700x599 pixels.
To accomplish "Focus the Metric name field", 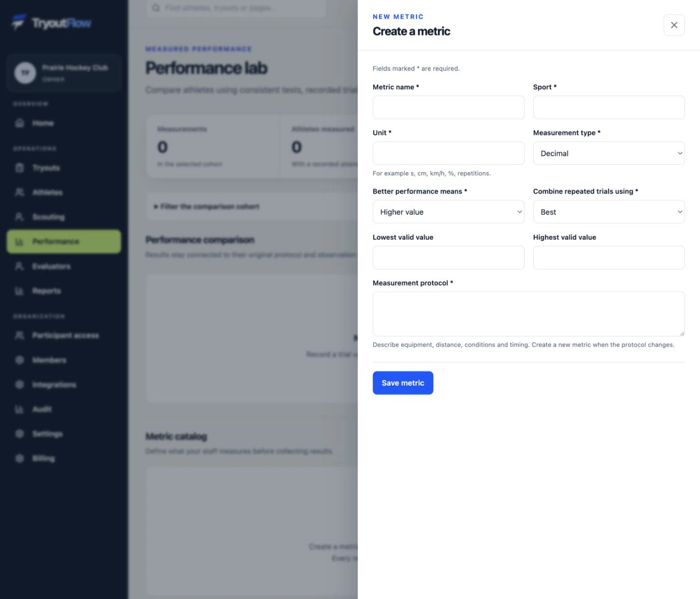I will point(448,107).
